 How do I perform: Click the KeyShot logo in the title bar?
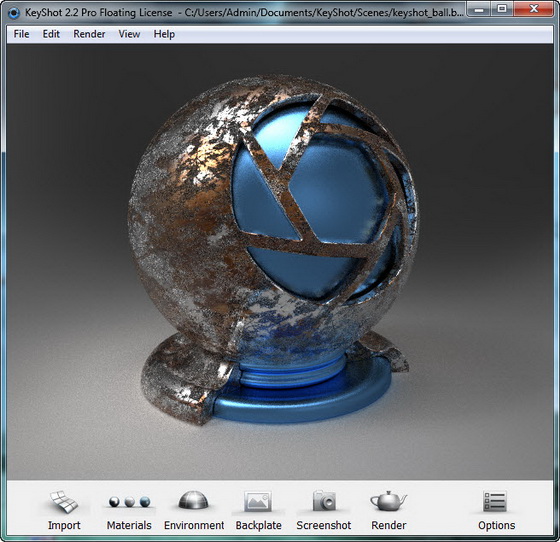14,13
